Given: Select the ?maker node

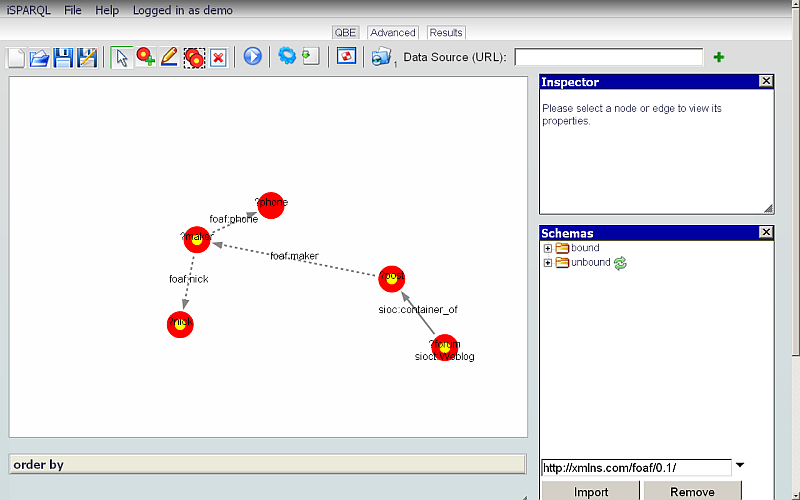Looking at the screenshot, I should click(197, 239).
